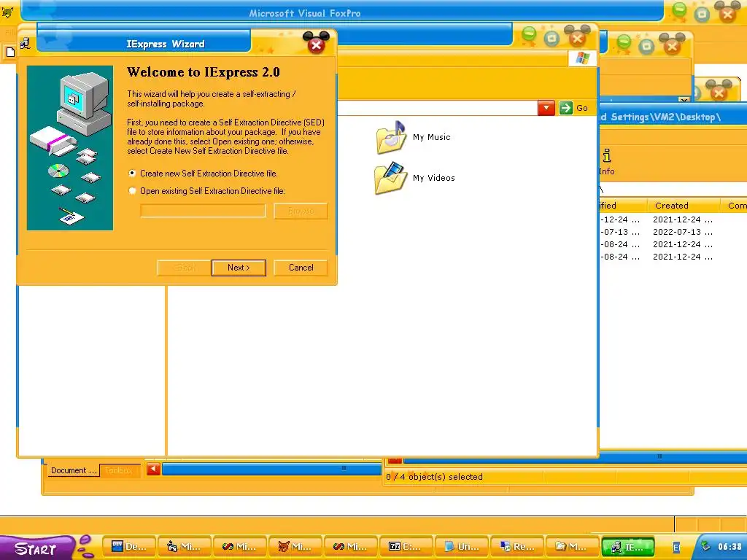Switch to the 7z taskbar item
Screen dimensions: 747x560
pos(406,547)
